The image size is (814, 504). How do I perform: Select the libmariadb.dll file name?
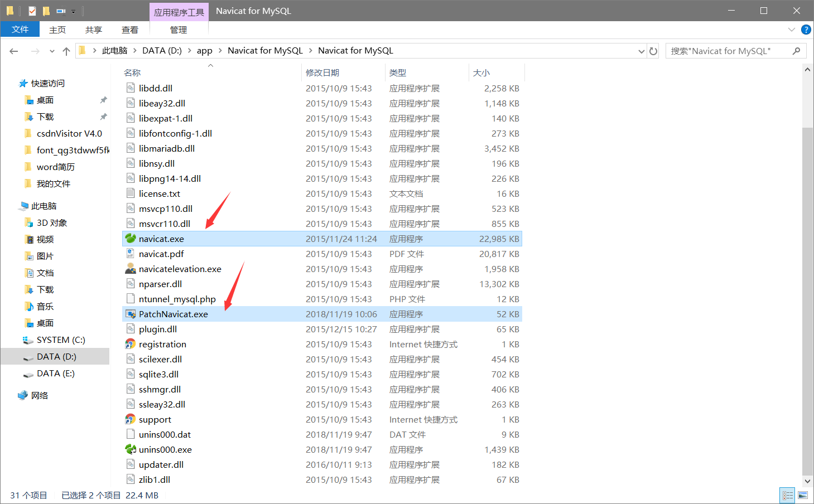click(167, 148)
